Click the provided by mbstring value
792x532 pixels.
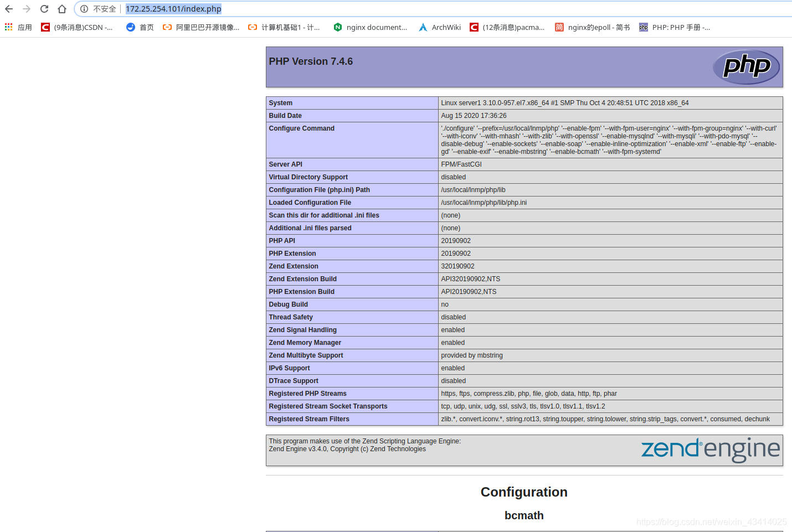[x=472, y=355]
